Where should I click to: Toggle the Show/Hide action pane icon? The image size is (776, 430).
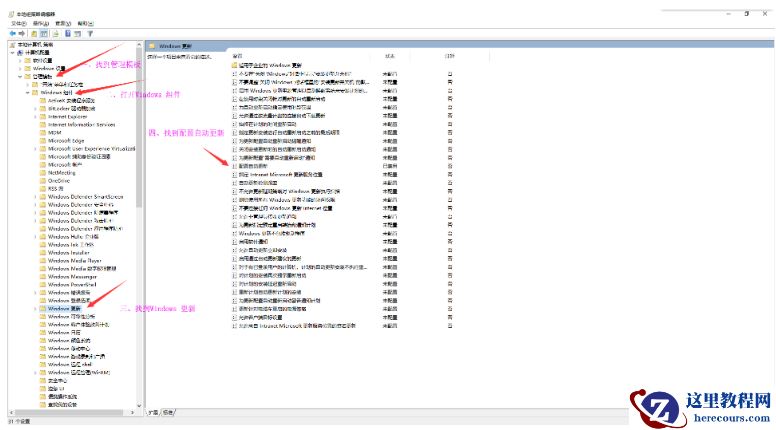(78, 34)
